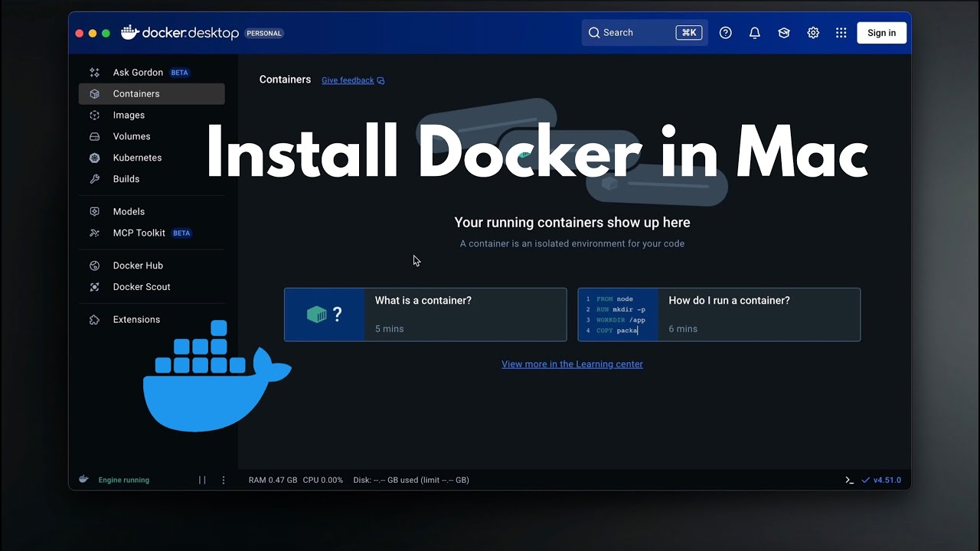Open How do I run a container? card
The height and width of the screenshot is (551, 980).
[719, 315]
